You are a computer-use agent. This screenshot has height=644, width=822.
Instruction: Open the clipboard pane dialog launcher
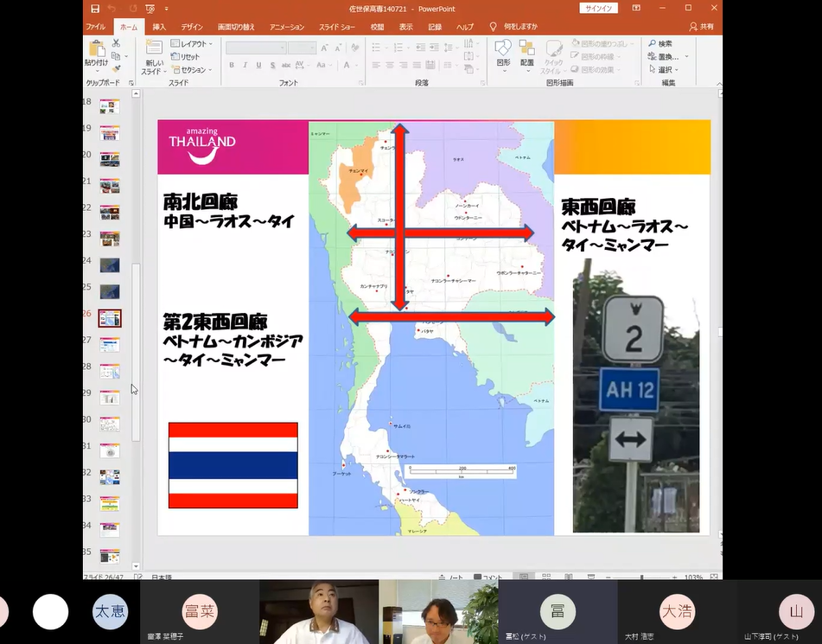click(x=131, y=83)
